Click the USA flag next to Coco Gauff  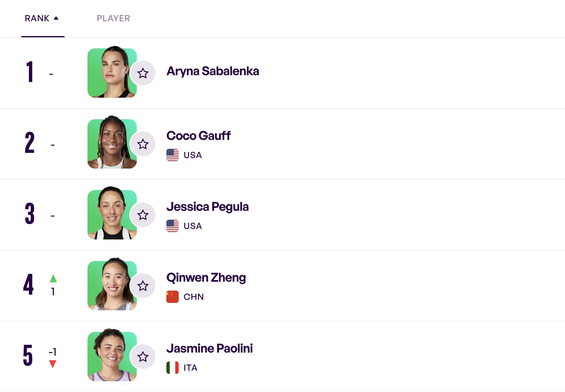pyautogui.click(x=173, y=155)
